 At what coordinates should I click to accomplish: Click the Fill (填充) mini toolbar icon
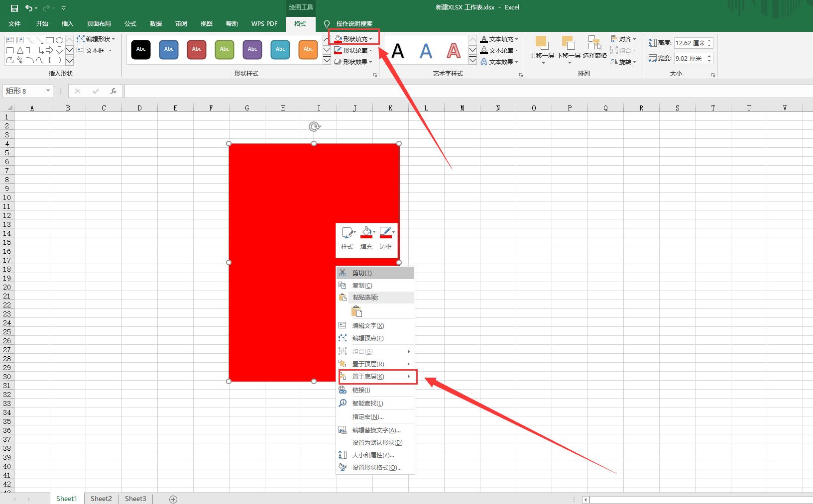pyautogui.click(x=366, y=238)
